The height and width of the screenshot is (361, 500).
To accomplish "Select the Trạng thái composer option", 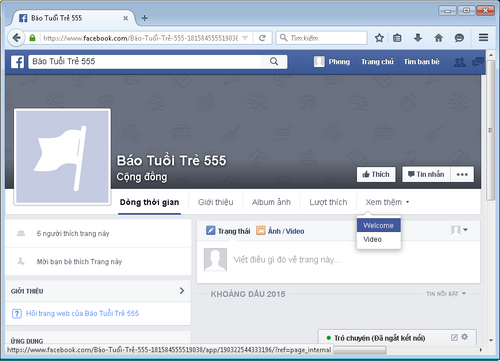I will (x=228, y=231).
